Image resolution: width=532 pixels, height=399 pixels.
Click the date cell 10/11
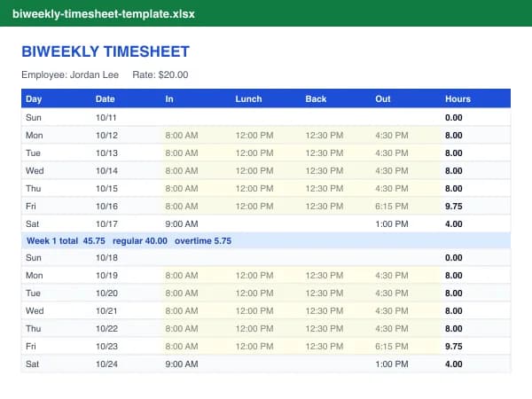point(106,117)
